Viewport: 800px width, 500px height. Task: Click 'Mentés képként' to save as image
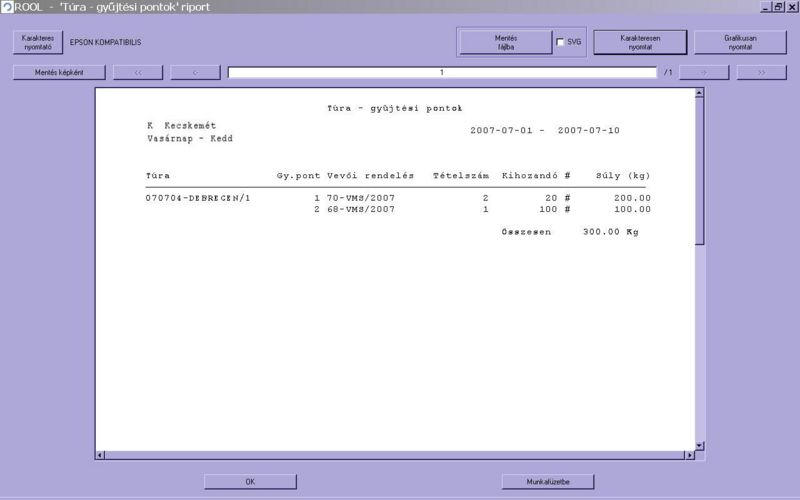(59, 73)
